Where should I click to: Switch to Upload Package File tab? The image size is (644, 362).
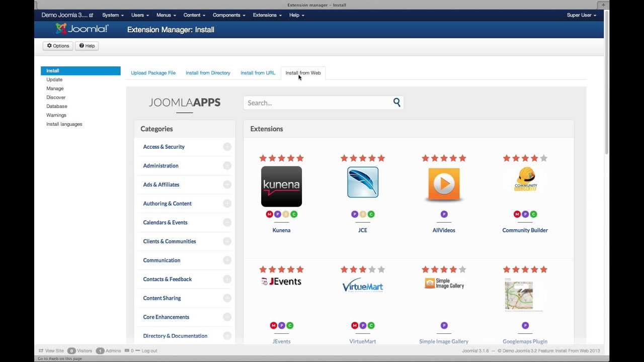[153, 73]
